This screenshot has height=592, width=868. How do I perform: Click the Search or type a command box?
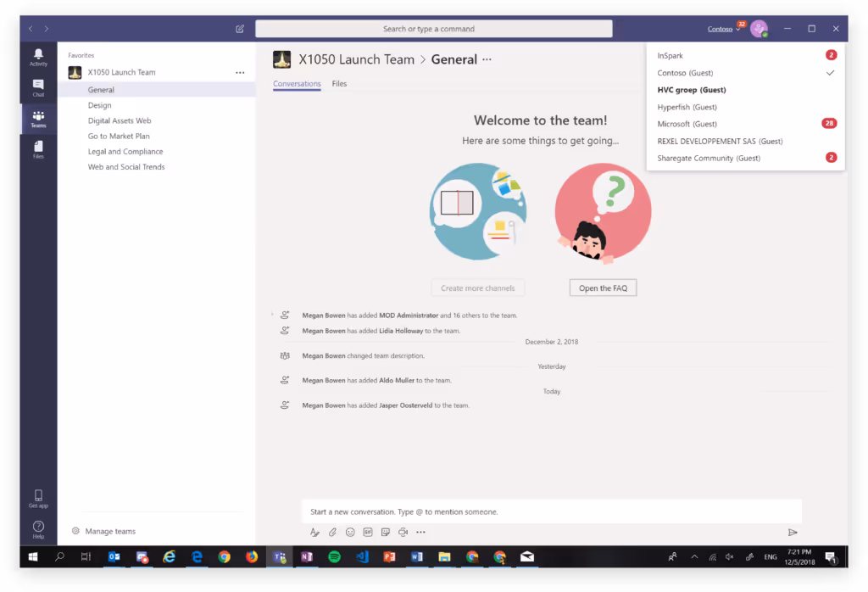(x=433, y=29)
